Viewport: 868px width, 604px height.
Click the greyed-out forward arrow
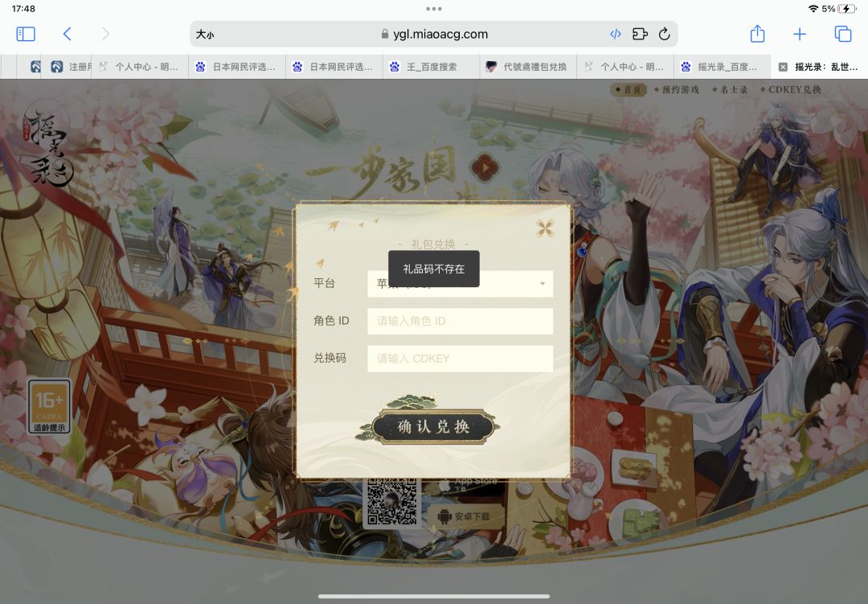105,35
